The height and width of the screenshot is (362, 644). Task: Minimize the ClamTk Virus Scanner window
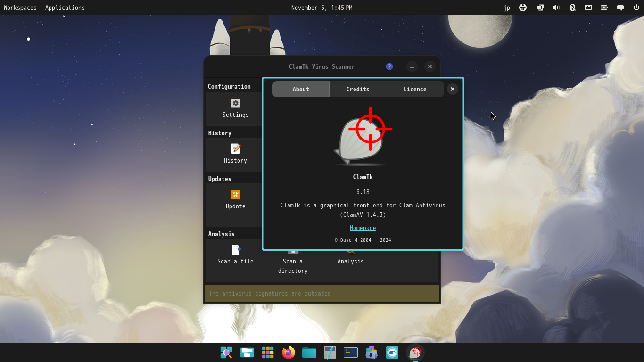(x=412, y=67)
